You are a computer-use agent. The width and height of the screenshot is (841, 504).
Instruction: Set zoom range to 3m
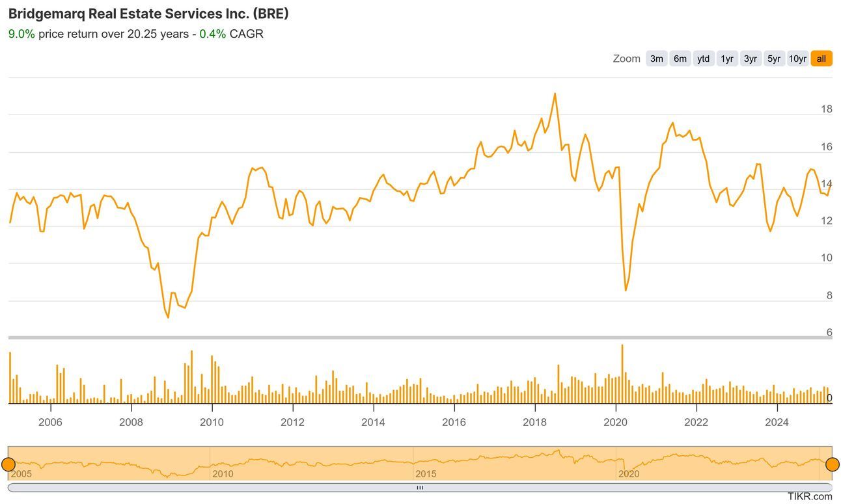[x=657, y=59]
